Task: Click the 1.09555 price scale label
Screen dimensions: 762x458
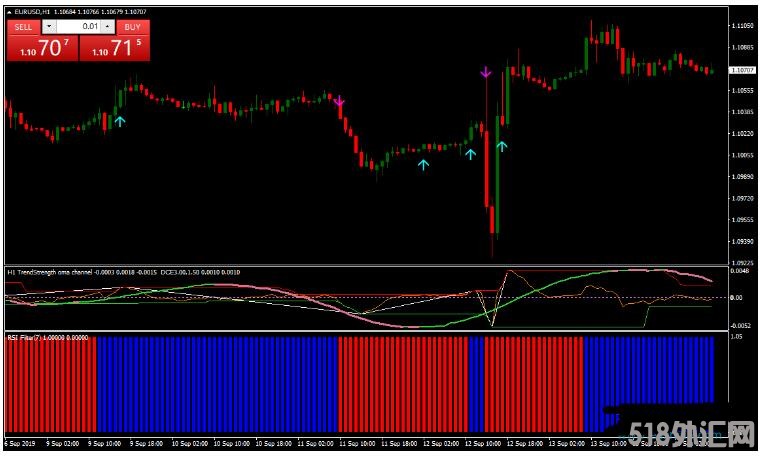Action: tap(743, 220)
